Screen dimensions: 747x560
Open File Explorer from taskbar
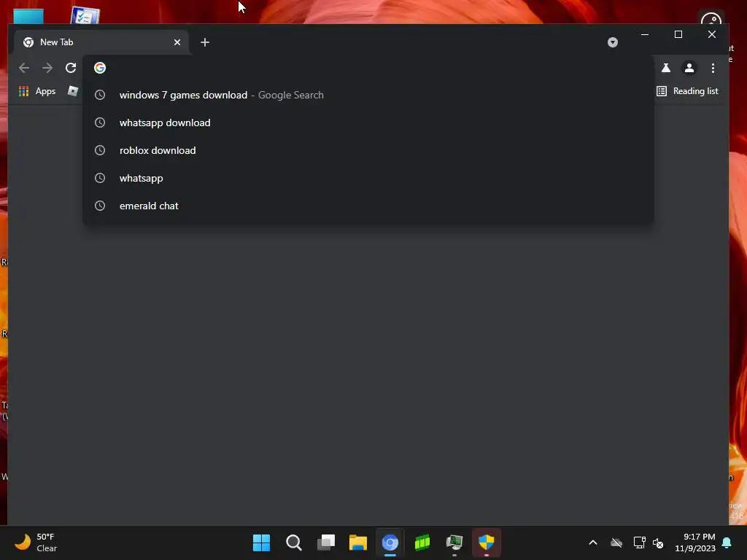click(x=357, y=542)
